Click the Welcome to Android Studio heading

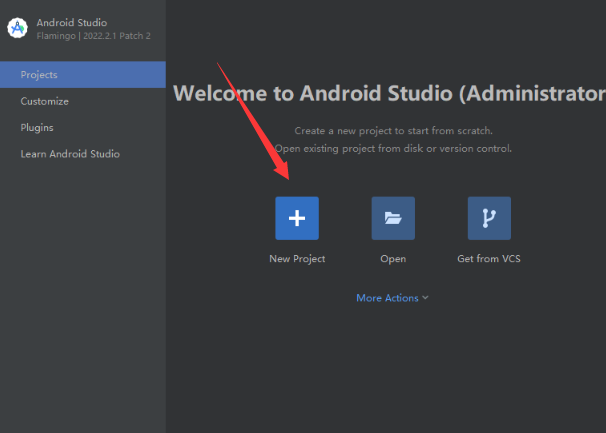pyautogui.click(x=389, y=93)
